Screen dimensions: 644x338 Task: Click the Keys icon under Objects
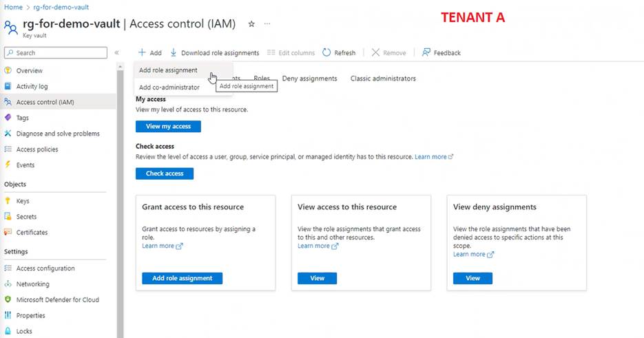pyautogui.click(x=8, y=200)
